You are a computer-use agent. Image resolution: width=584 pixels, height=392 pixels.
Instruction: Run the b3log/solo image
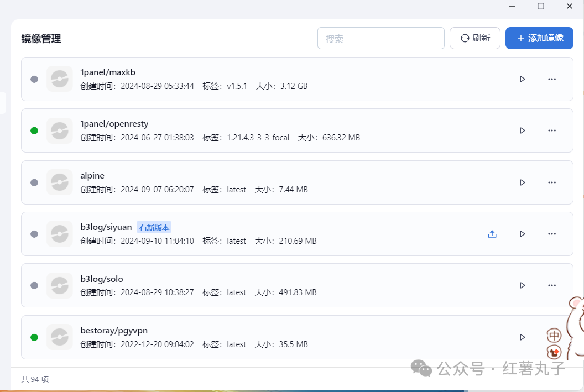coord(522,285)
